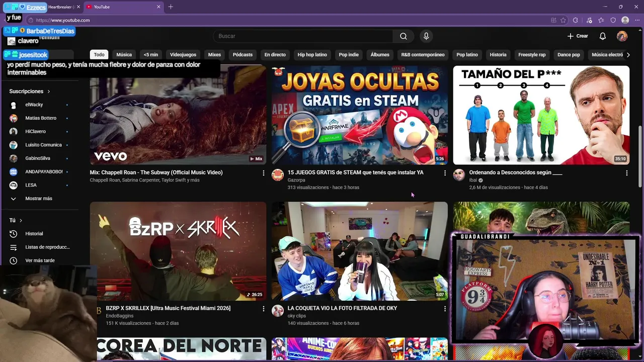Image resolution: width=644 pixels, height=362 pixels.
Task: Click the search magnifier button
Action: click(x=404, y=36)
